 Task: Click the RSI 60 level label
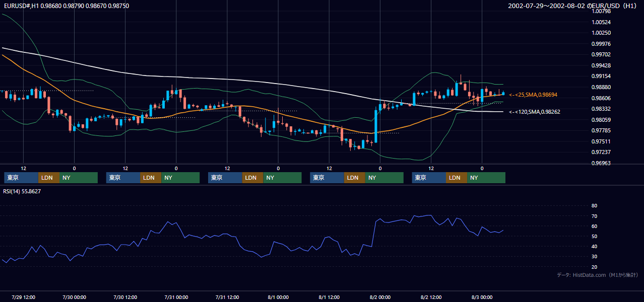(594, 226)
